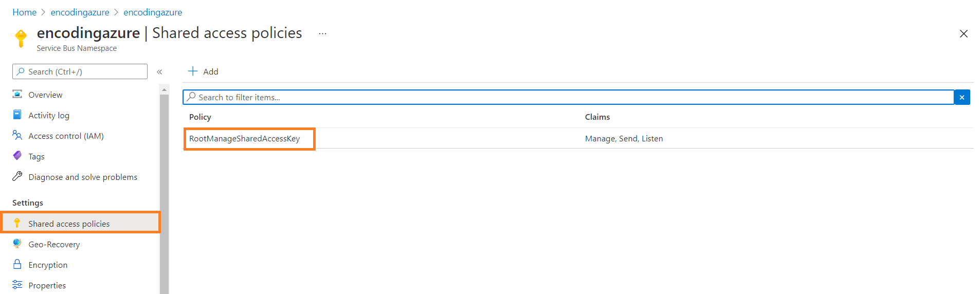Collapse the sidebar with double chevron
Viewport: 980px width, 294px height.
(x=159, y=72)
